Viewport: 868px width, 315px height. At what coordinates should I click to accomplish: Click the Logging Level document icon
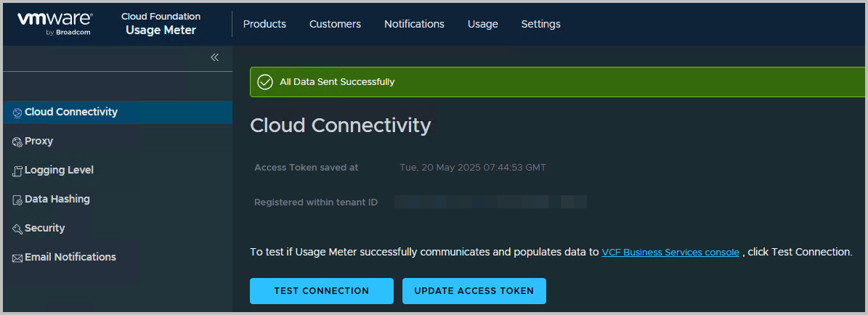coord(17,171)
